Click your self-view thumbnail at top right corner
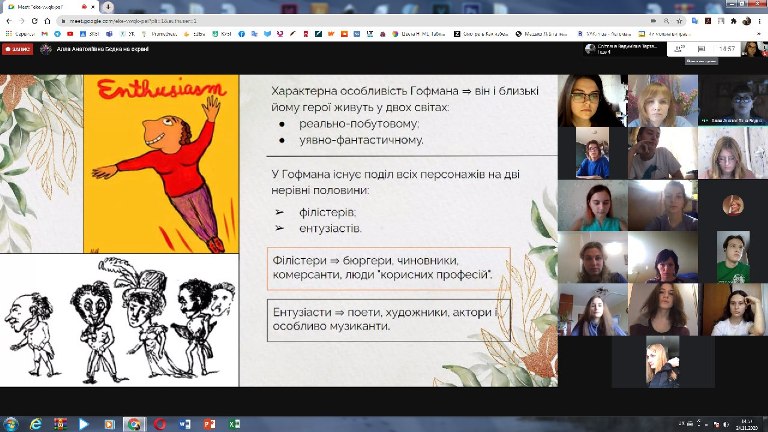 point(753,48)
